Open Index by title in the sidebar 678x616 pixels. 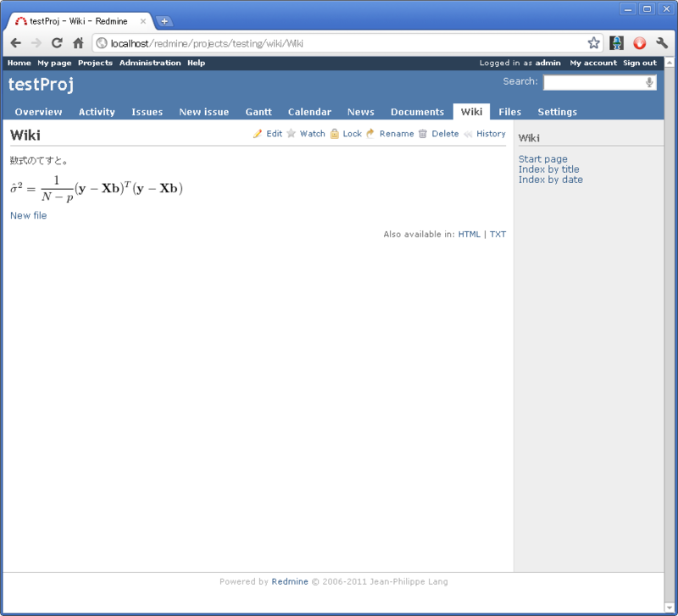coord(548,169)
